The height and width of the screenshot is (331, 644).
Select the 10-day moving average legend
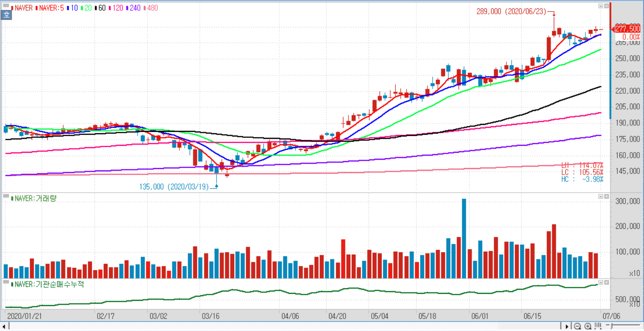pyautogui.click(x=74, y=8)
